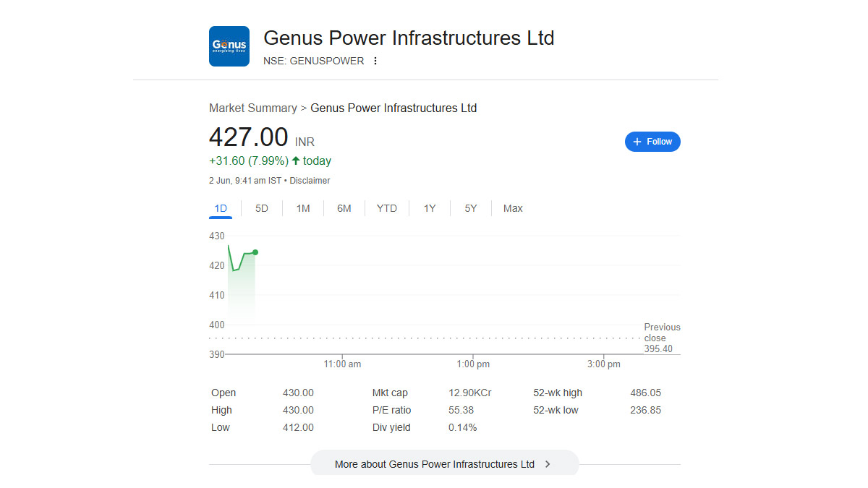
Task: Click the green up arrow beside today
Action: (x=296, y=160)
